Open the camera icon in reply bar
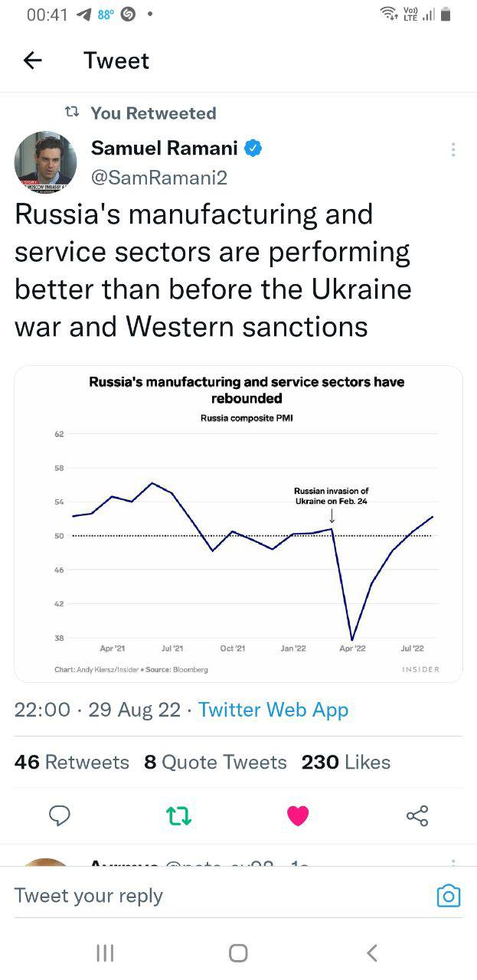The height and width of the screenshot is (980, 477). [448, 896]
